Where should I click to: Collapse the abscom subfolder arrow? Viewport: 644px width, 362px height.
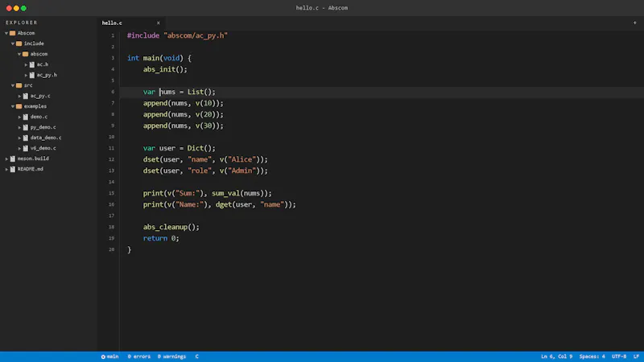19,54
